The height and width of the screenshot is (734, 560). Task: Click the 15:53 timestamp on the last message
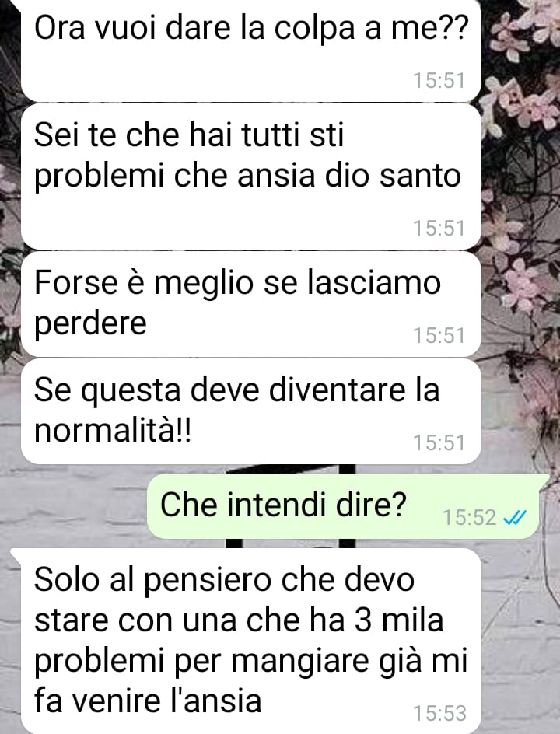[439, 714]
